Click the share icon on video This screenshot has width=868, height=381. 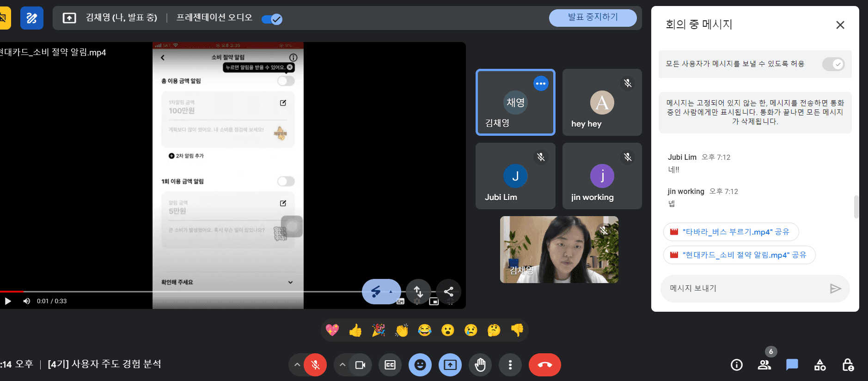point(448,291)
